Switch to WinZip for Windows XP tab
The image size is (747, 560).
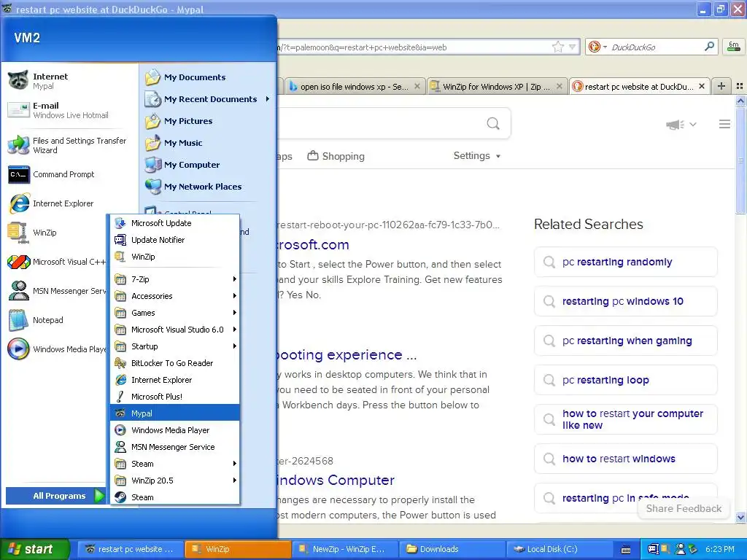(x=496, y=87)
